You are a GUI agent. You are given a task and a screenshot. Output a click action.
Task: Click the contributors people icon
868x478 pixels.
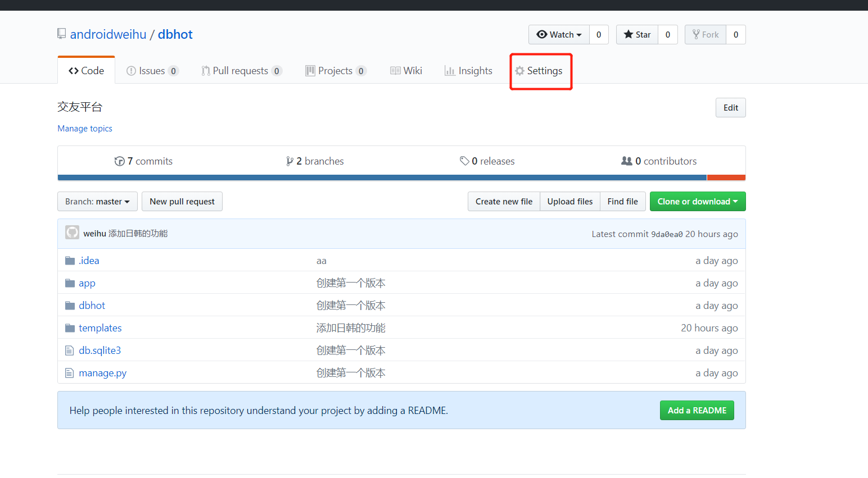[x=627, y=161]
